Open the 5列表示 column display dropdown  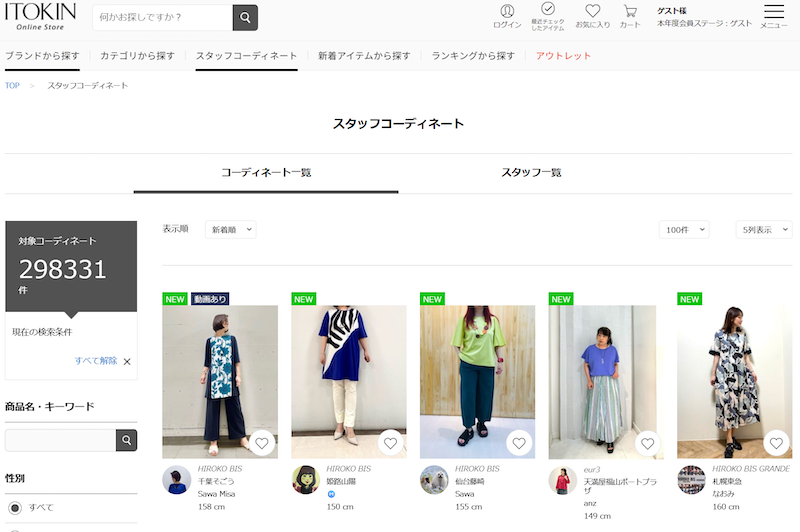pos(764,230)
